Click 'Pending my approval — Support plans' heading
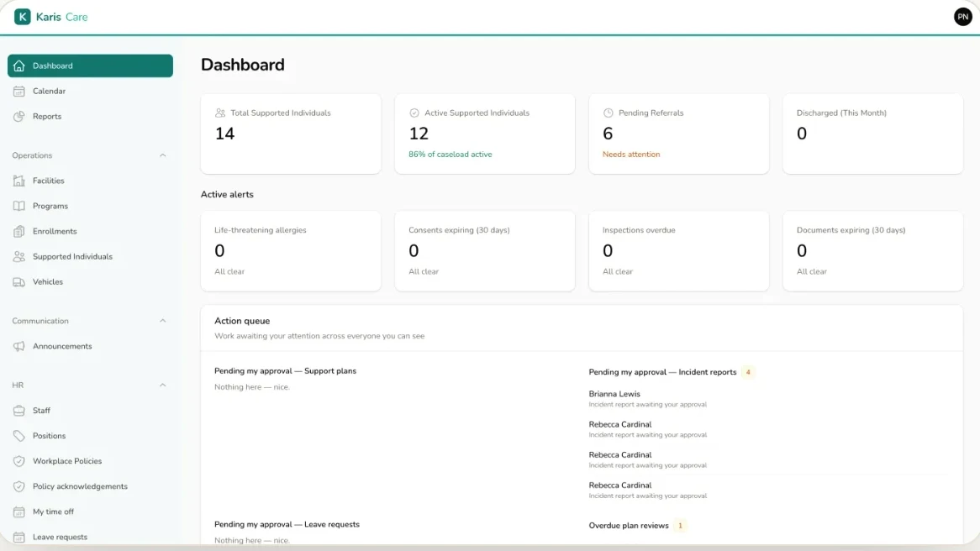The height and width of the screenshot is (551, 980). point(285,371)
